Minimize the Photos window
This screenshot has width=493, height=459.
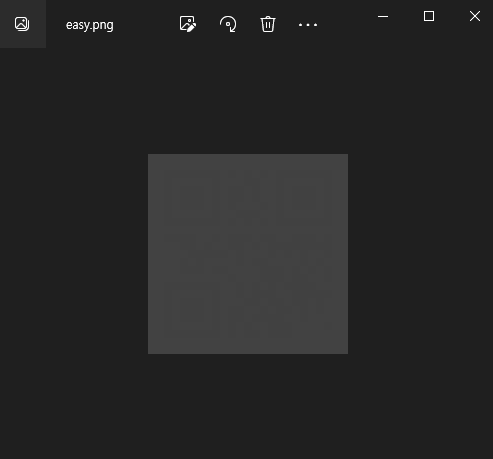(383, 16)
